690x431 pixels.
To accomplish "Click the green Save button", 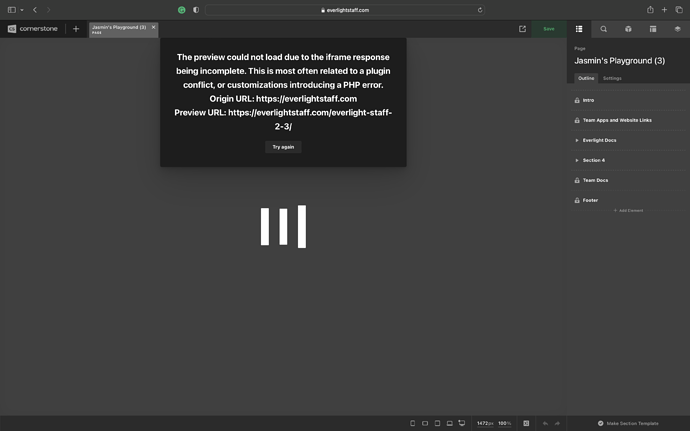I will [x=548, y=29].
